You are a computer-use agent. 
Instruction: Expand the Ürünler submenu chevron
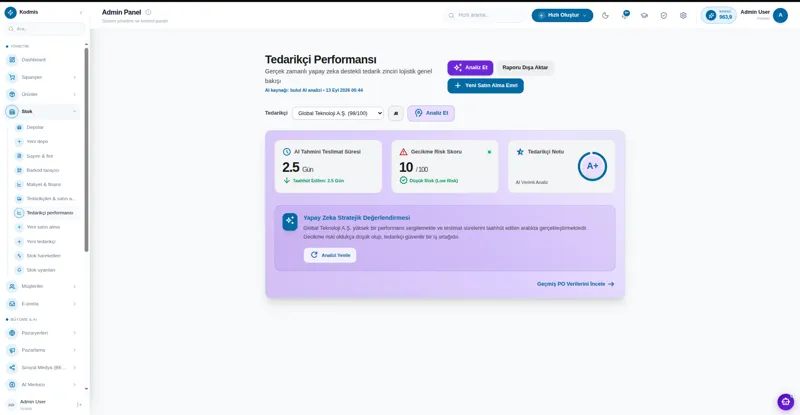74,94
